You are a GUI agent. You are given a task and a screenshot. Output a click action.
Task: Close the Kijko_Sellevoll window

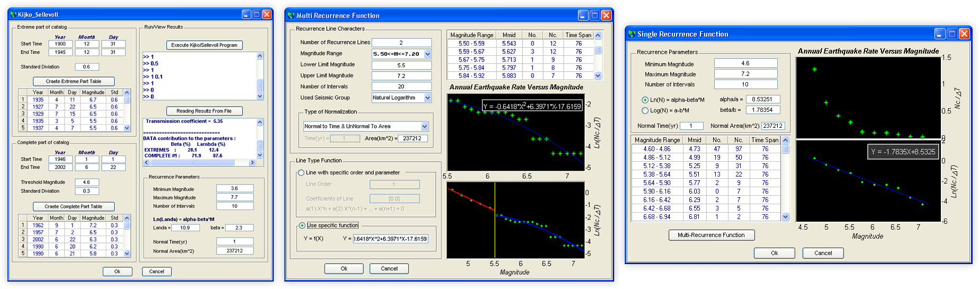click(x=267, y=15)
